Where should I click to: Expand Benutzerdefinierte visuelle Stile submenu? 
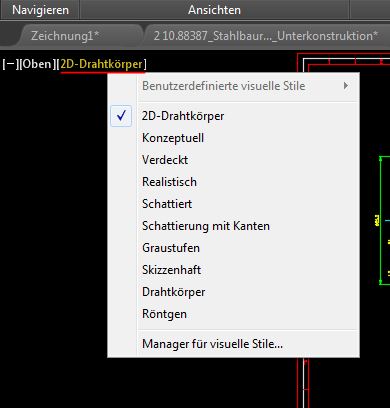[233, 86]
